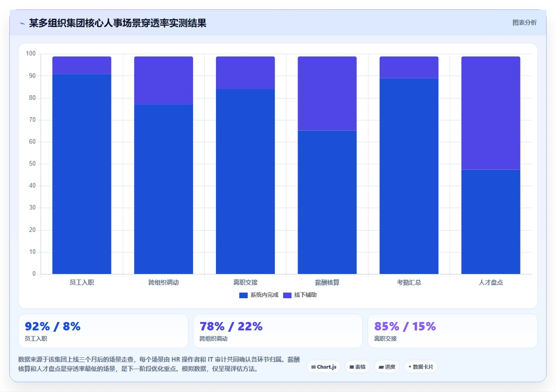This screenshot has width=556, height=392.
Task: Click the 表格 tag
Action: [x=357, y=367]
